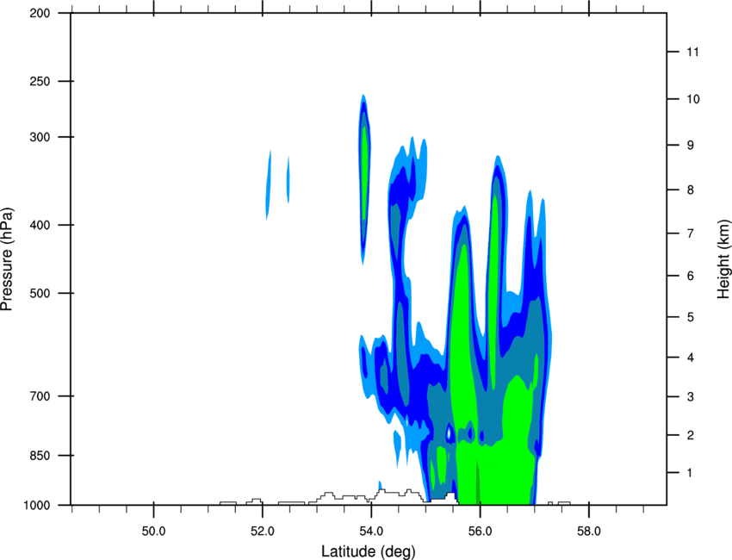
Task: Click the Pressure (hPa) axis title
Action: pyautogui.click(x=7, y=259)
